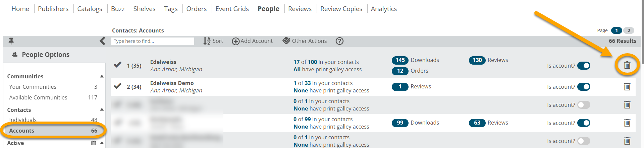Click the trash icon for Edelweiss Demo
The width and height of the screenshot is (644, 148).
[x=627, y=87]
